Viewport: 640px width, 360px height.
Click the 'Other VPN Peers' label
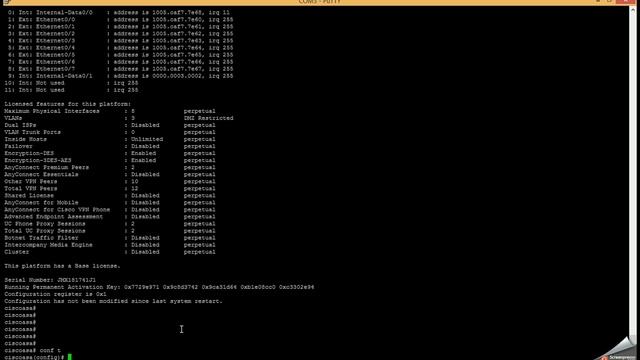[x=31, y=181]
